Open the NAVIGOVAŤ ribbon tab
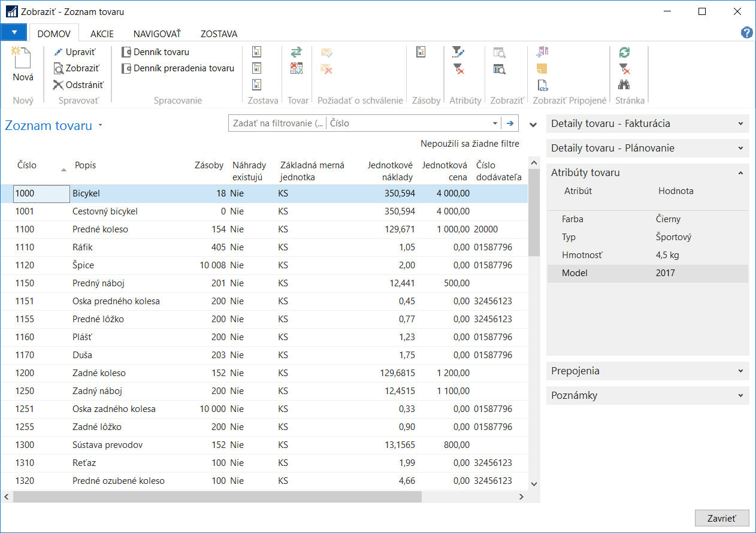 (157, 34)
